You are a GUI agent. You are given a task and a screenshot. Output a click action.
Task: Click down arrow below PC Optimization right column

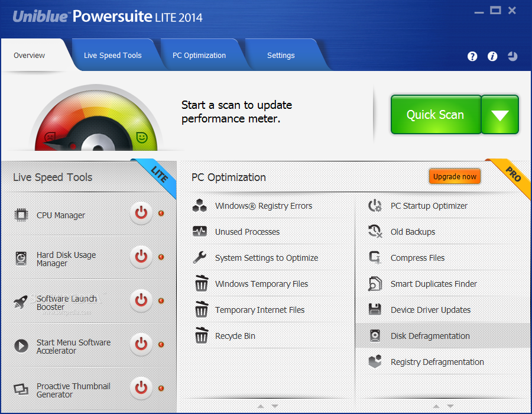450,406
